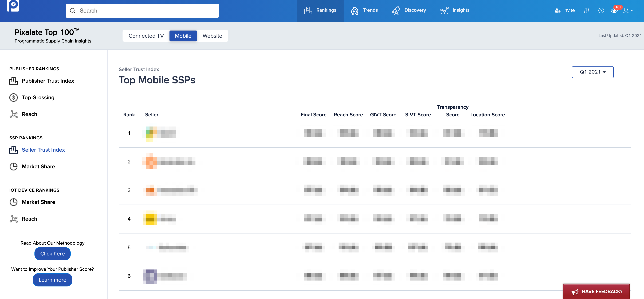Open the Seller Trust Index link
Image resolution: width=644 pixels, height=299 pixels.
tap(43, 150)
